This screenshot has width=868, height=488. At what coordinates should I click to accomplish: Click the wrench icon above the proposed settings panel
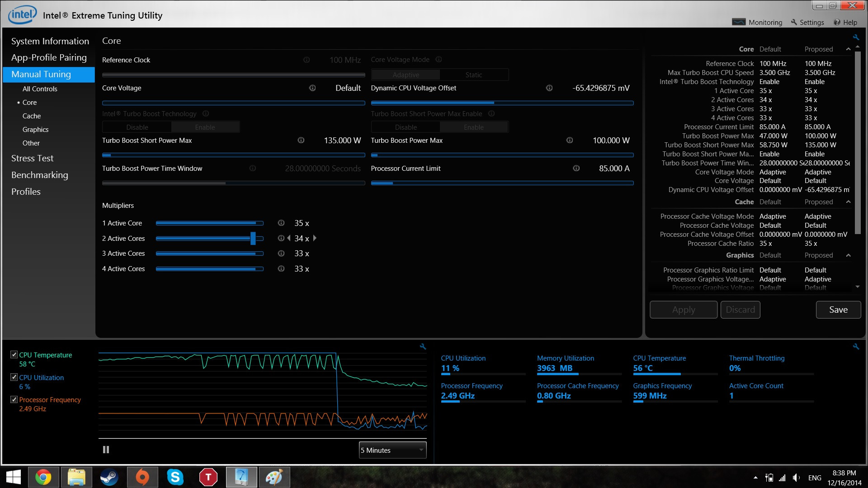tap(856, 38)
